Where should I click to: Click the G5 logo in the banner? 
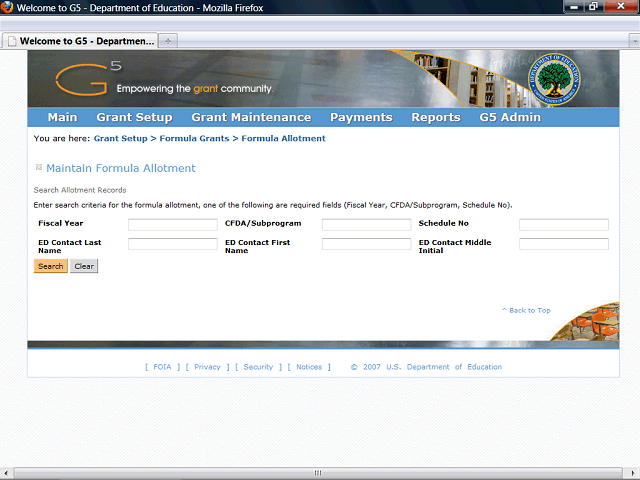tap(88, 78)
